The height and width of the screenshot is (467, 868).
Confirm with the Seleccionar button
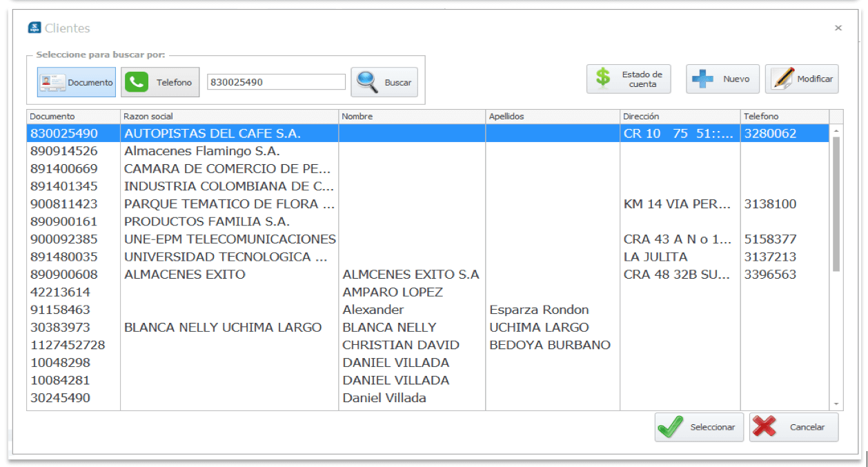point(700,427)
